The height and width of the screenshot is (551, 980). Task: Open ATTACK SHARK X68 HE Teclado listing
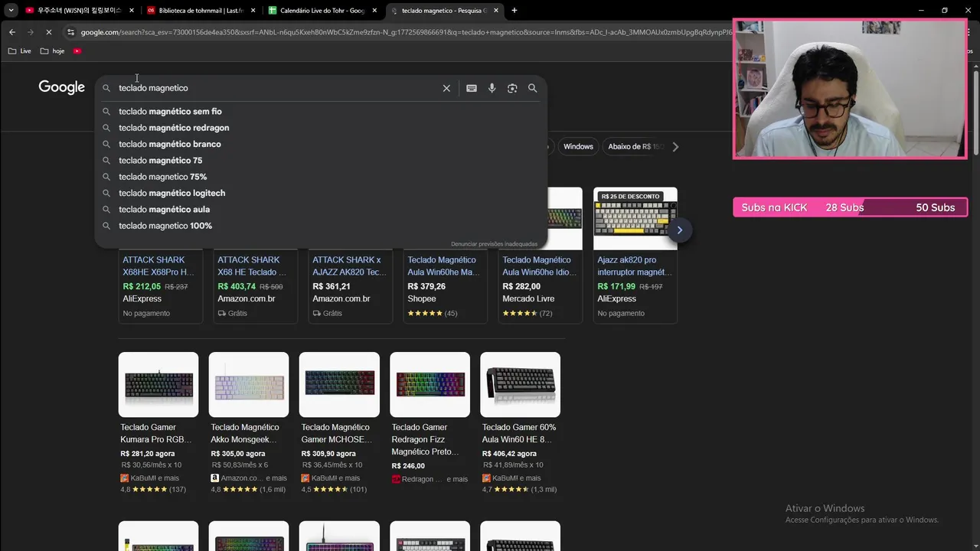(x=252, y=266)
